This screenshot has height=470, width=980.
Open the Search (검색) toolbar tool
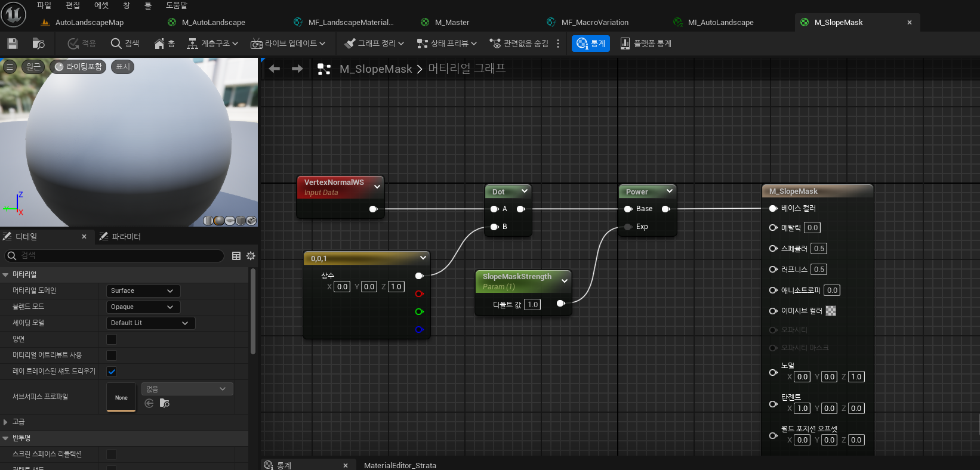point(125,44)
